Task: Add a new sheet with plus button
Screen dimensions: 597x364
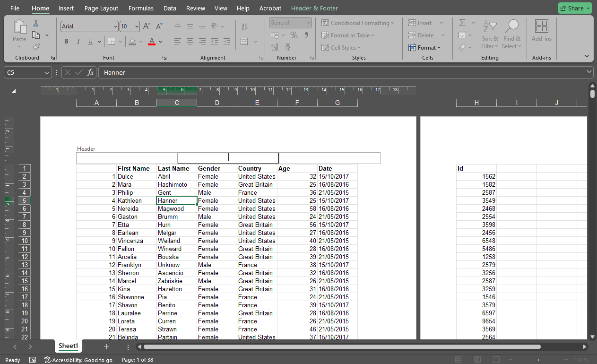Action: [x=106, y=347]
